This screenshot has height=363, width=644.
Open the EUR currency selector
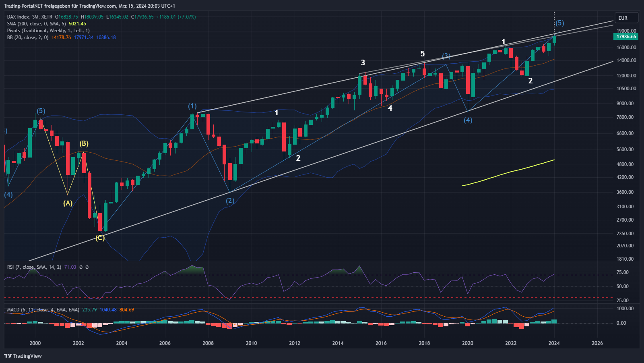click(x=626, y=18)
